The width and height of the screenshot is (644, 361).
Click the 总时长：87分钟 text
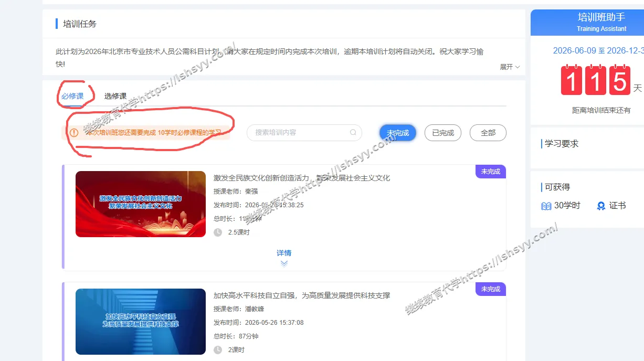coord(236,336)
